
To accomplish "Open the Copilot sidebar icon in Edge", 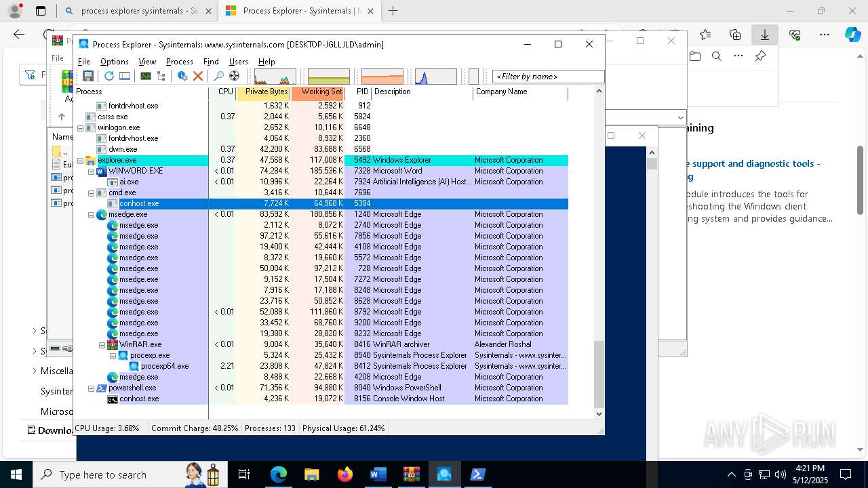I will 852,35.
